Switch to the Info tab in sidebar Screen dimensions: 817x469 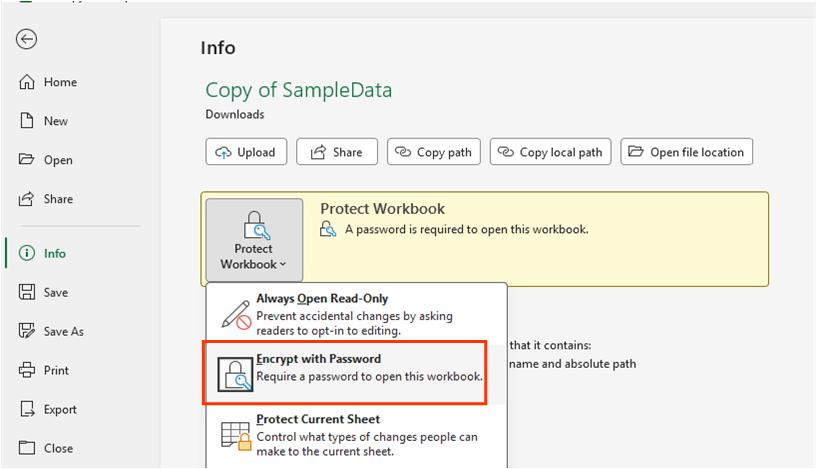point(54,253)
